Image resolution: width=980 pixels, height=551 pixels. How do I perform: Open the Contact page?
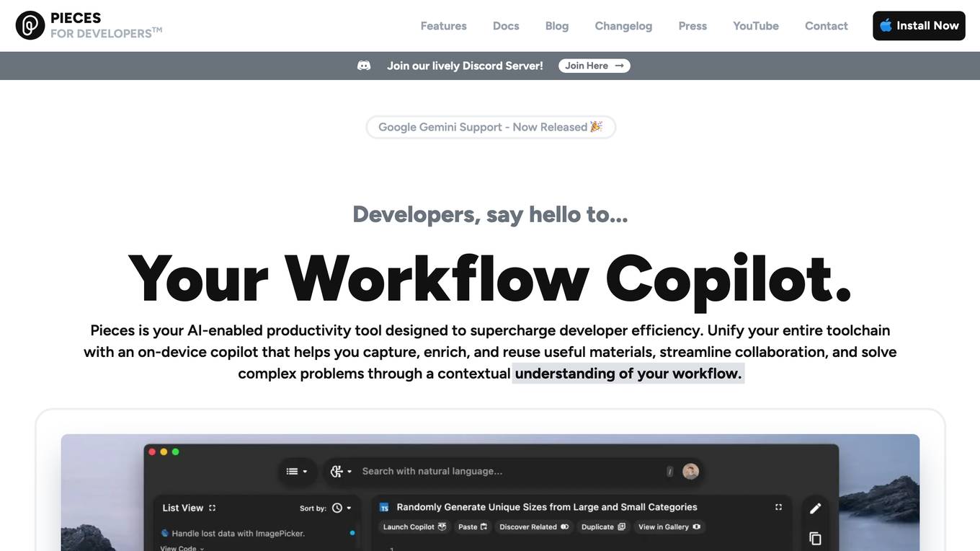click(x=827, y=26)
